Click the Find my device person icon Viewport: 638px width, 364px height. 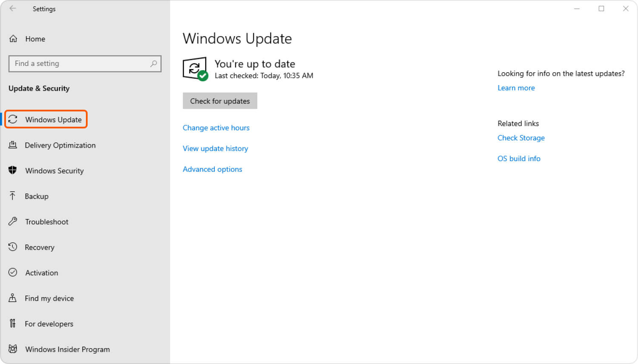pyautogui.click(x=13, y=298)
